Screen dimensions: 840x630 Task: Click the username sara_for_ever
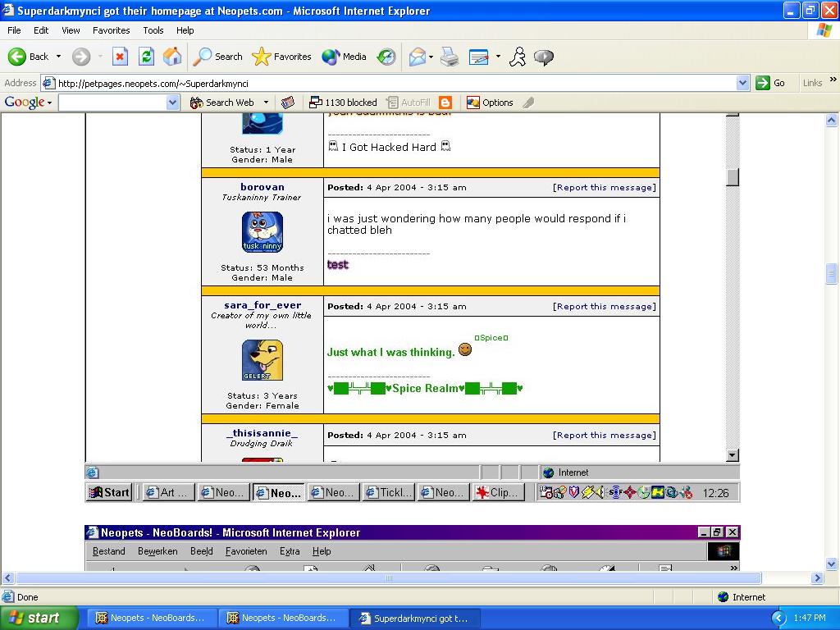point(262,305)
